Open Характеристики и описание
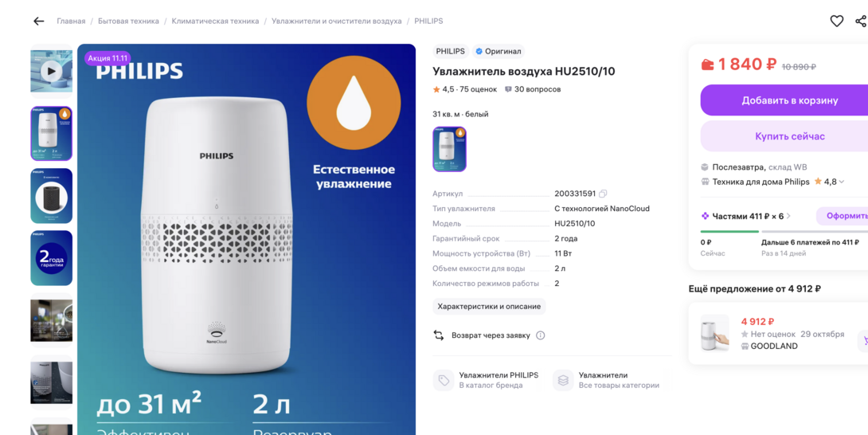Viewport: 868px width, 435px height. pyautogui.click(x=489, y=306)
